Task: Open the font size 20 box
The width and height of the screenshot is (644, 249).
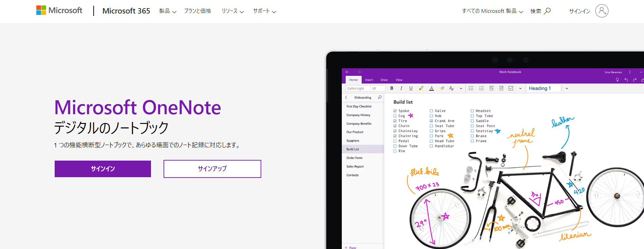Action: click(x=378, y=88)
